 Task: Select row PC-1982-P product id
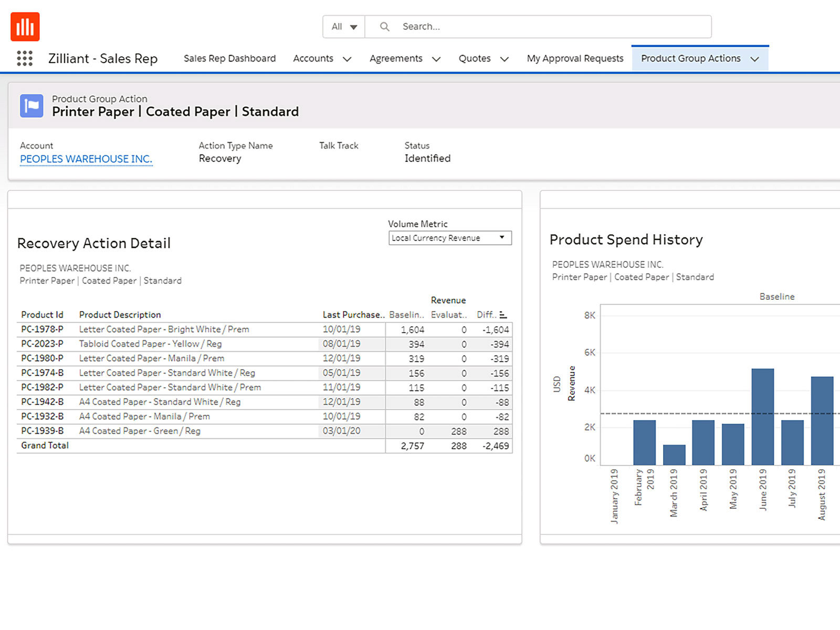[x=42, y=387]
